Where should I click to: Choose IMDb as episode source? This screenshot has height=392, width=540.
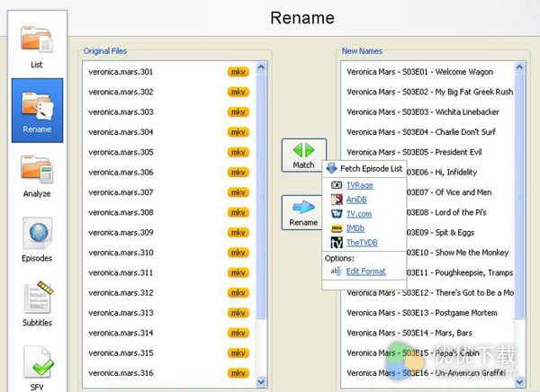tap(355, 228)
